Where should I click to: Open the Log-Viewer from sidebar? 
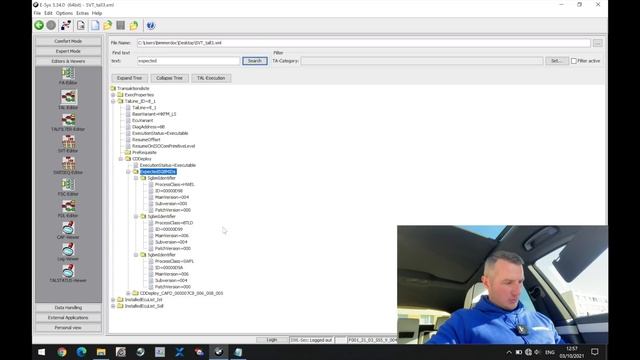point(68,252)
